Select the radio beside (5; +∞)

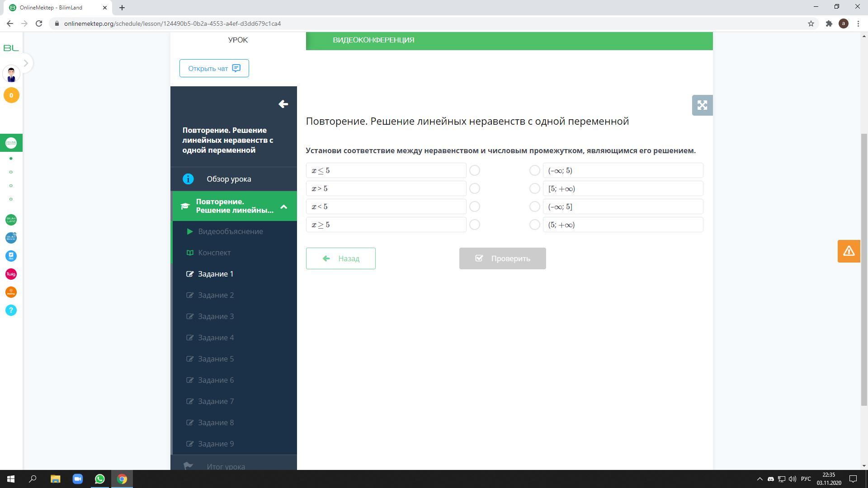534,225
